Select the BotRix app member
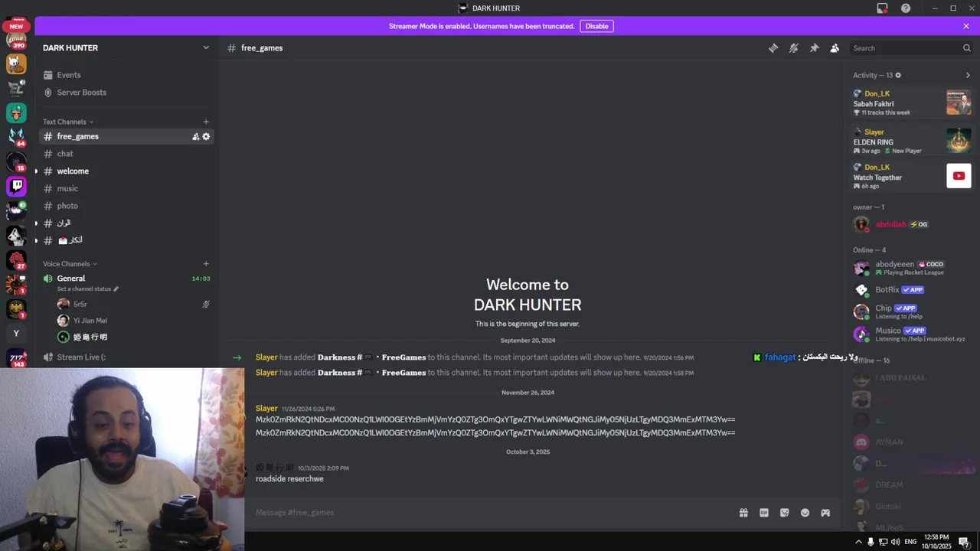Image resolution: width=980 pixels, height=551 pixels. click(912, 290)
